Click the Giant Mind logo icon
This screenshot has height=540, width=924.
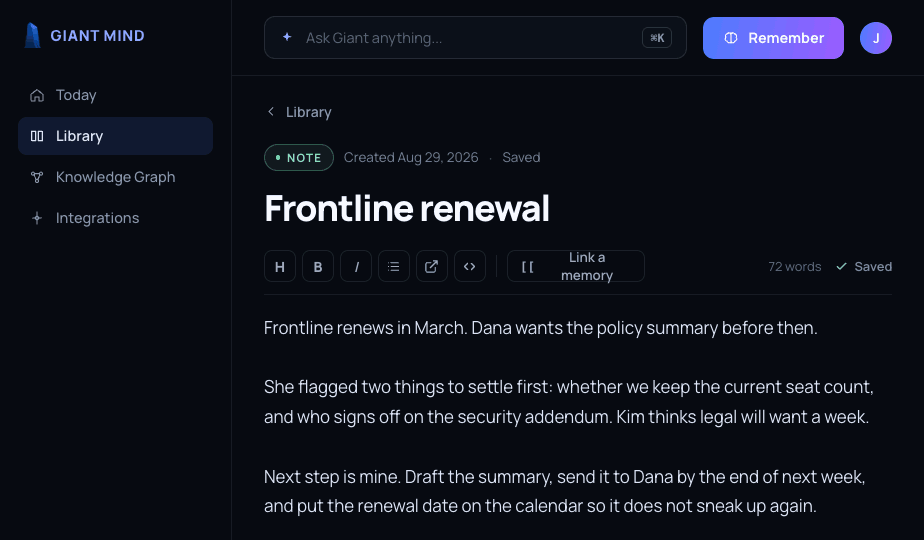coord(32,35)
